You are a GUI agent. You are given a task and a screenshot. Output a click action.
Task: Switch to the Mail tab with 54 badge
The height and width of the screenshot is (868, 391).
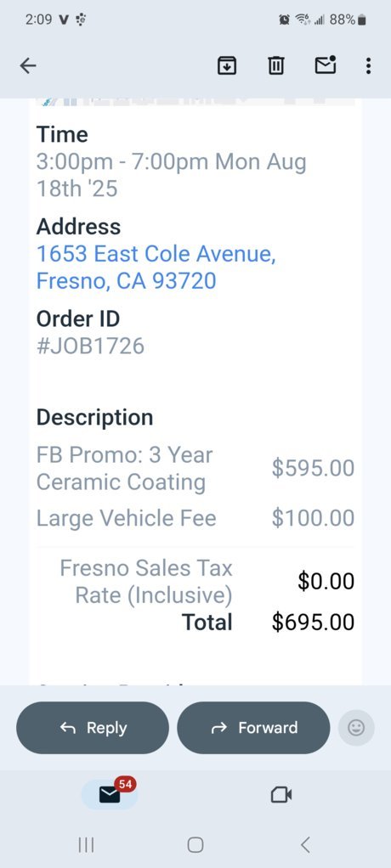click(110, 793)
